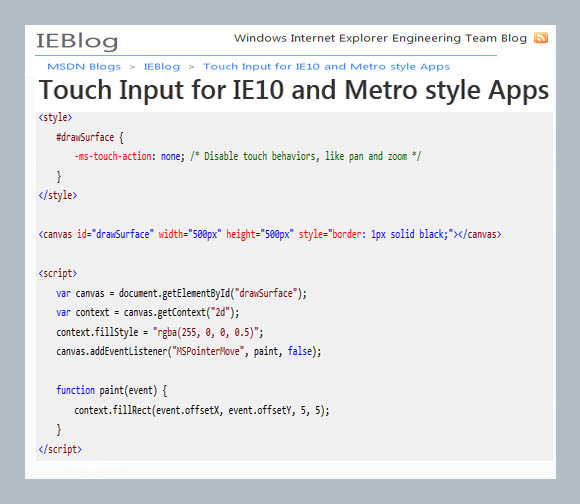The image size is (580, 504).
Task: Open the IEBlog logo heading
Action: 77,41
